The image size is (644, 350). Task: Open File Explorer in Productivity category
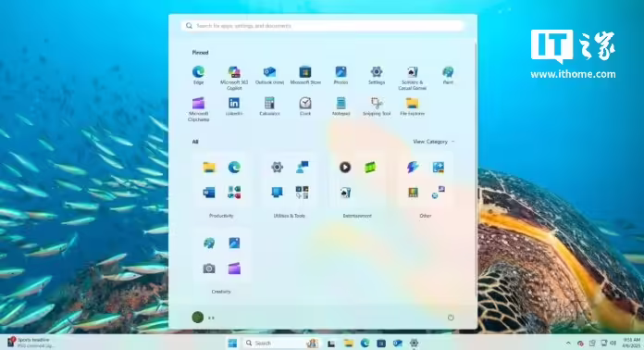(209, 168)
